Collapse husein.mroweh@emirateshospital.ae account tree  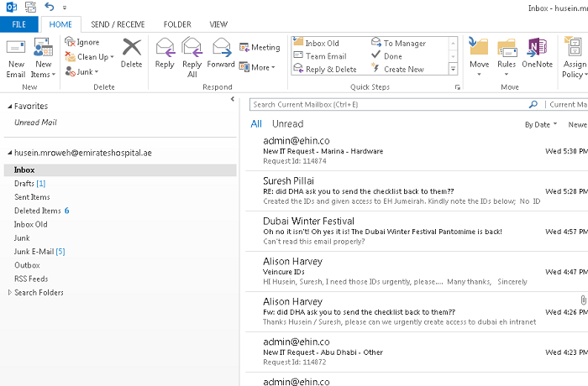[10, 153]
